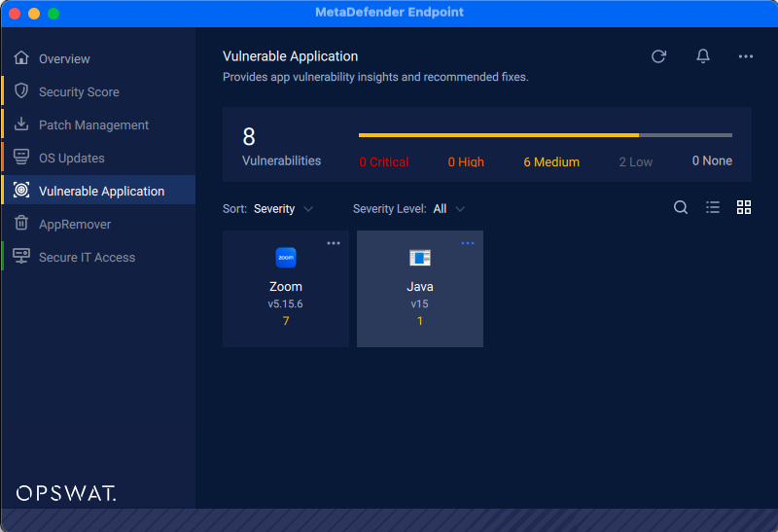Click the Java app icon
The image size is (778, 532).
click(x=420, y=258)
